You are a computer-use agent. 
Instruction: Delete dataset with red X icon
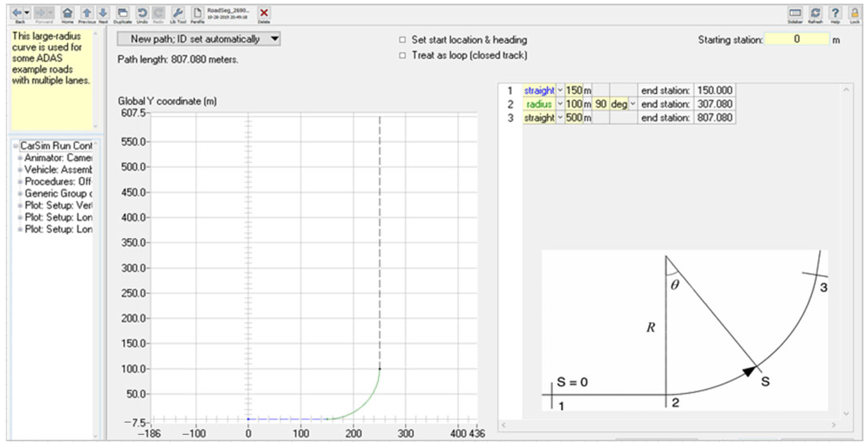pyautogui.click(x=264, y=13)
